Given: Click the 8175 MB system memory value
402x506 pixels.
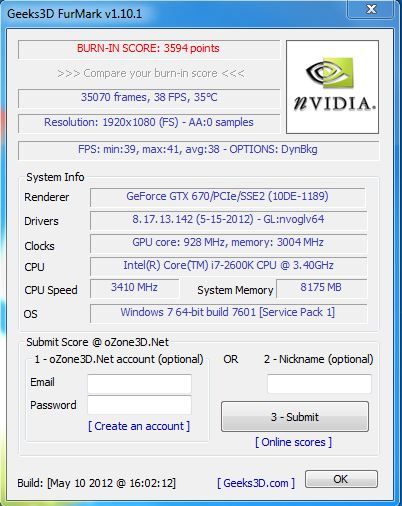Looking at the screenshot, I should click(321, 288).
